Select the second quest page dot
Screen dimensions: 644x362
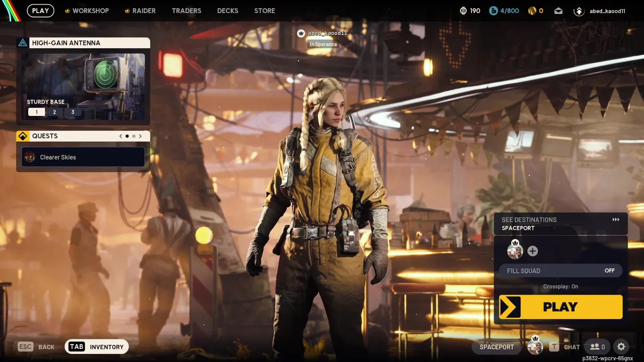(x=134, y=136)
